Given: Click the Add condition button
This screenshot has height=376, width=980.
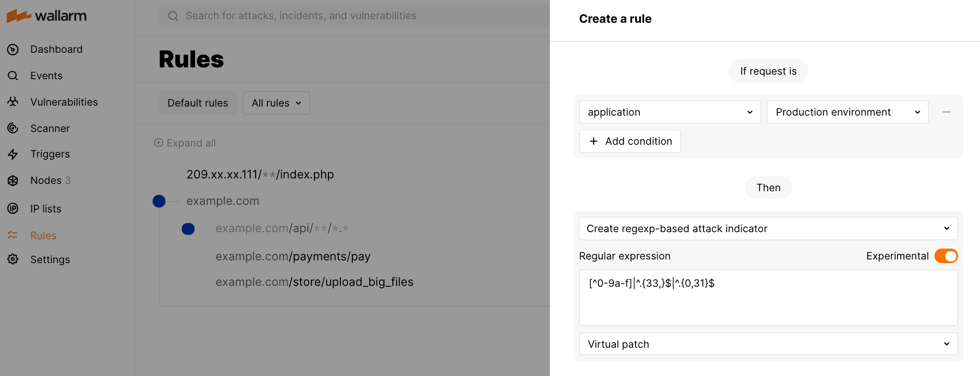Looking at the screenshot, I should click(630, 141).
